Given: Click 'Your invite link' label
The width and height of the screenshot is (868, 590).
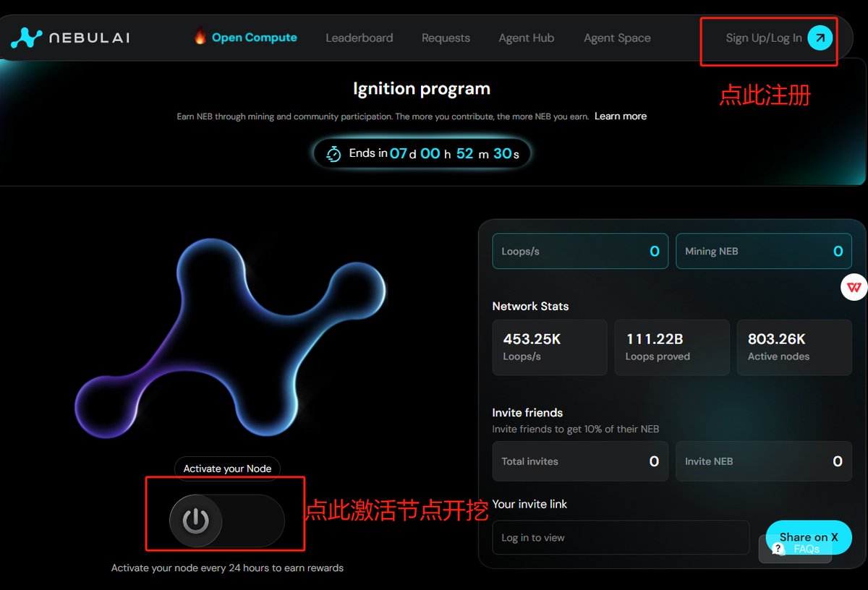Looking at the screenshot, I should click(529, 504).
